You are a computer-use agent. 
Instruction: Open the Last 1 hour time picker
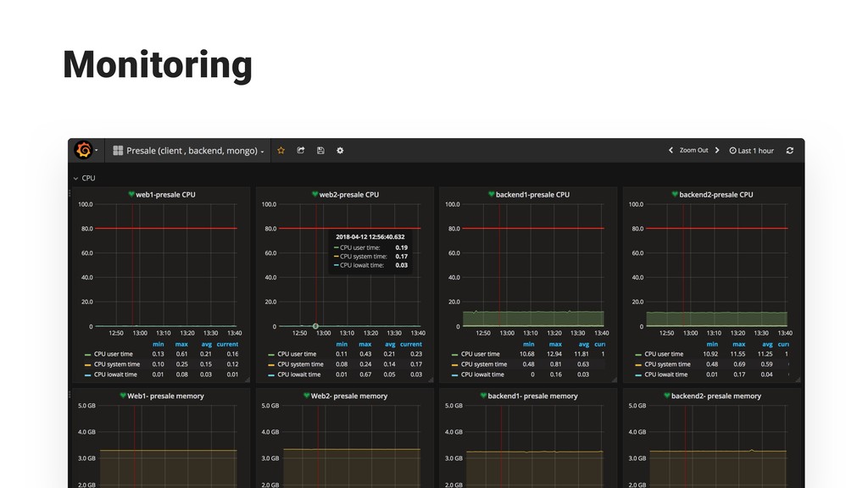(752, 151)
